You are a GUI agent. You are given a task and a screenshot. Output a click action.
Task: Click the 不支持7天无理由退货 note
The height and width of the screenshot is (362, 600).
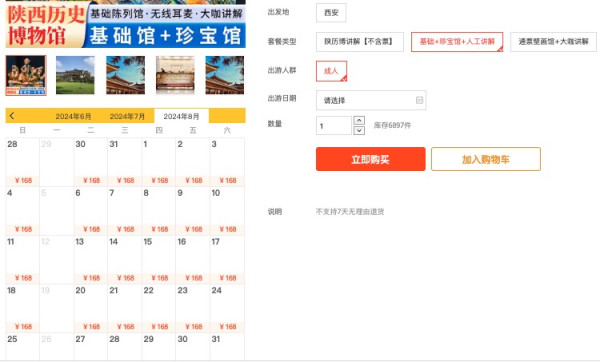click(x=350, y=212)
